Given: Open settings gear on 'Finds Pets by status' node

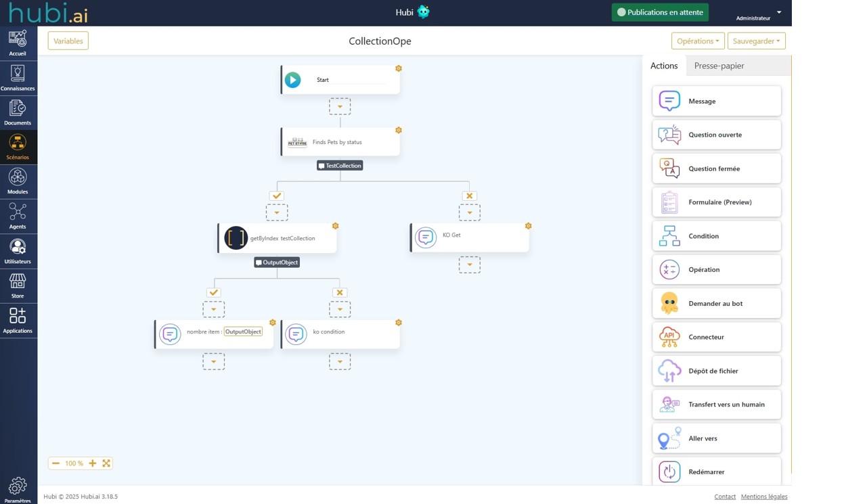Looking at the screenshot, I should (398, 130).
